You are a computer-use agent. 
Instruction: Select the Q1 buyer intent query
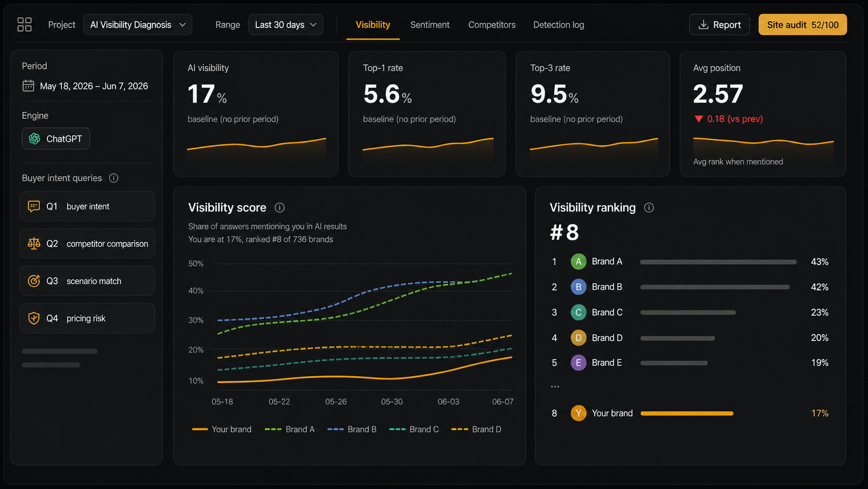click(87, 206)
